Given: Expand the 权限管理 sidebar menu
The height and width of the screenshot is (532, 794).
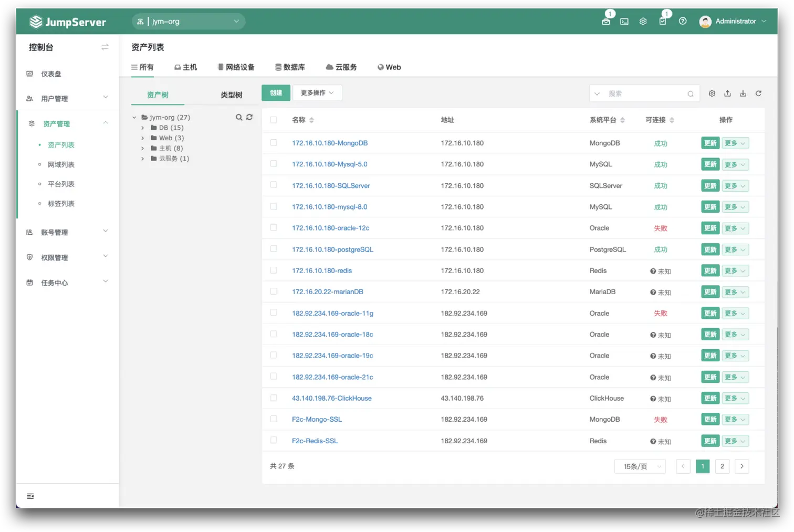Looking at the screenshot, I should (x=67, y=258).
